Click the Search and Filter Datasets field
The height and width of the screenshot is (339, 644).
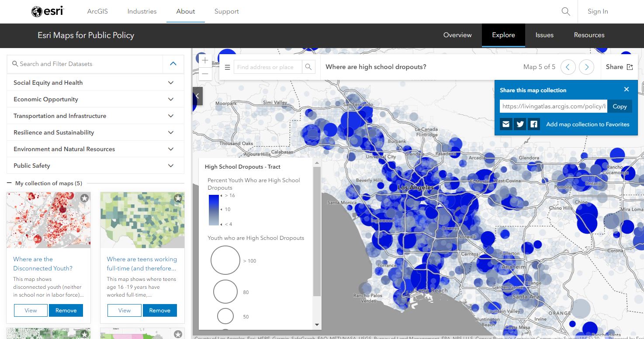tap(85, 64)
